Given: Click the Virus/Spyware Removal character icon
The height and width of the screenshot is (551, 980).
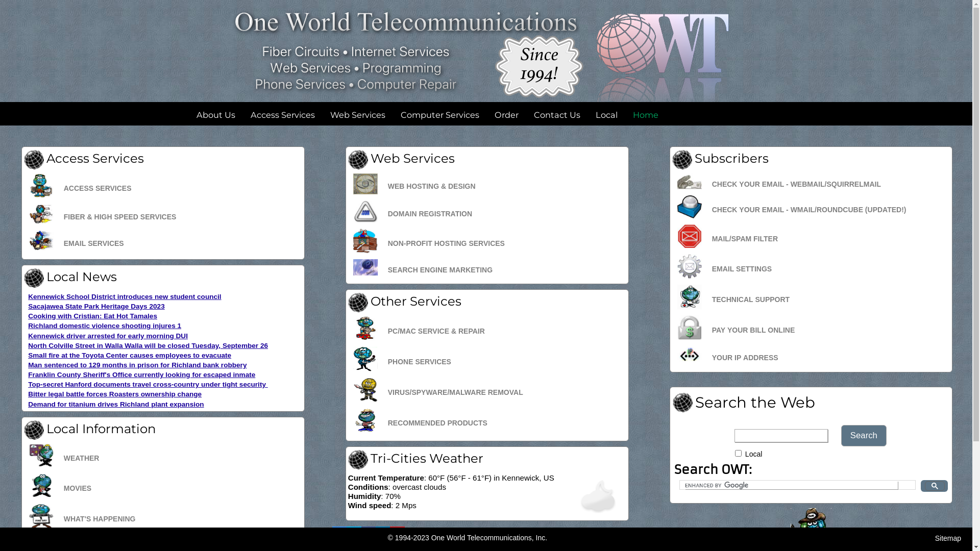Looking at the screenshot, I should pyautogui.click(x=365, y=390).
